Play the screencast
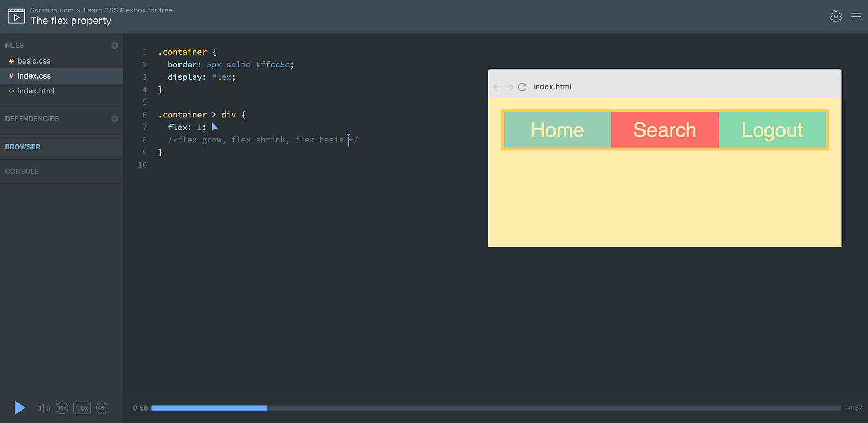Viewport: 868px width, 423px height. pos(20,408)
